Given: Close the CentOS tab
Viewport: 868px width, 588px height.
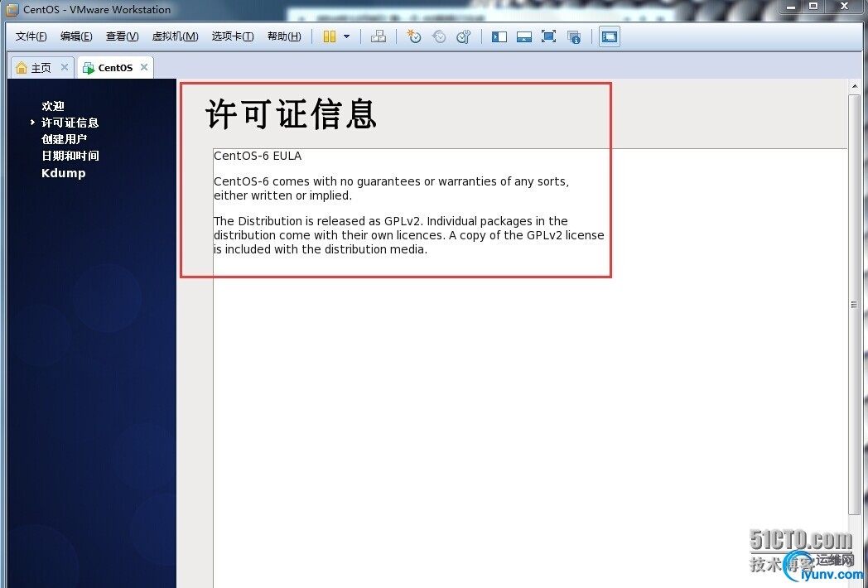Looking at the screenshot, I should tap(144, 67).
